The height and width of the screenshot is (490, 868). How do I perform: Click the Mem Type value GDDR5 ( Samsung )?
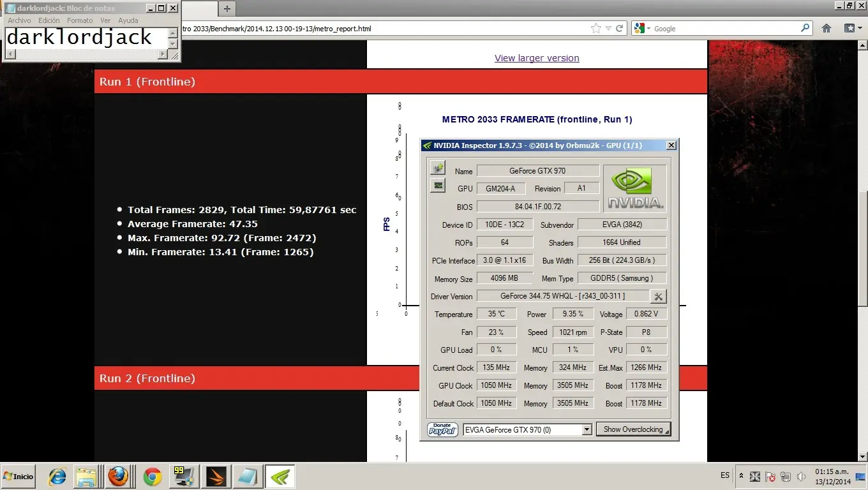622,278
